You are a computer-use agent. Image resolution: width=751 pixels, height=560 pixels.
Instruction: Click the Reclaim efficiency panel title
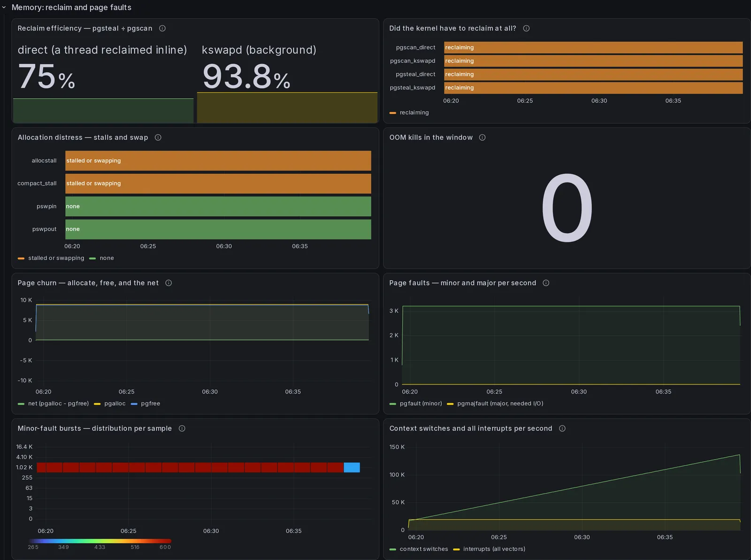pos(85,28)
